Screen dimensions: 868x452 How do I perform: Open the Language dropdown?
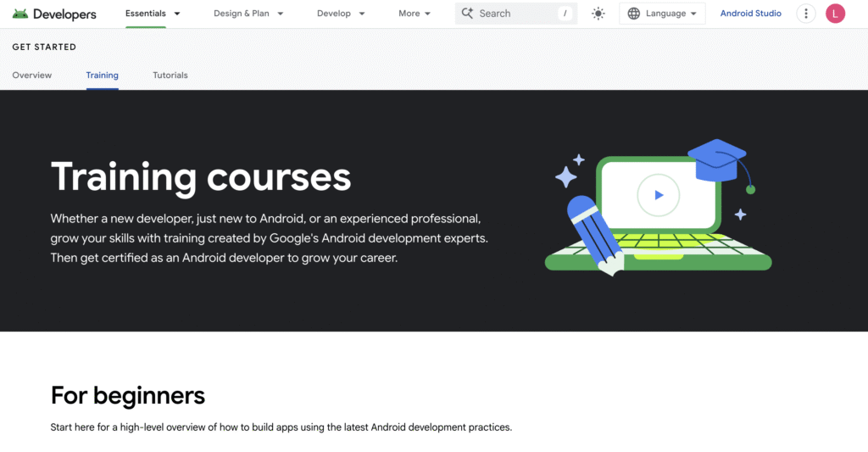tap(662, 14)
